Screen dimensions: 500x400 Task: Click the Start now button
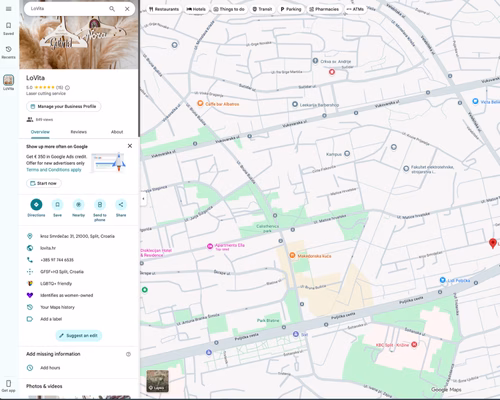(x=44, y=183)
